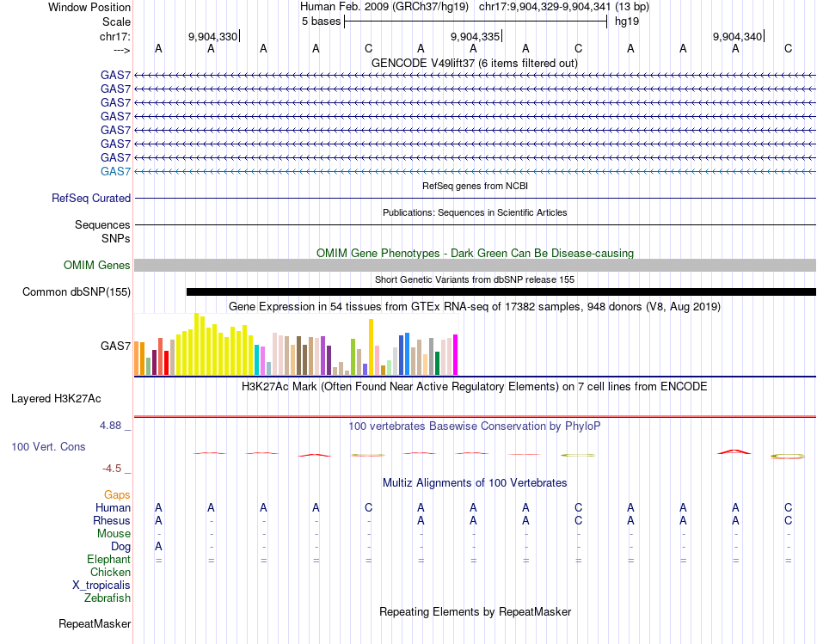The image size is (817, 644).
Task: Open Short Genetic Variants from dbSNP title
Action: click(475, 279)
